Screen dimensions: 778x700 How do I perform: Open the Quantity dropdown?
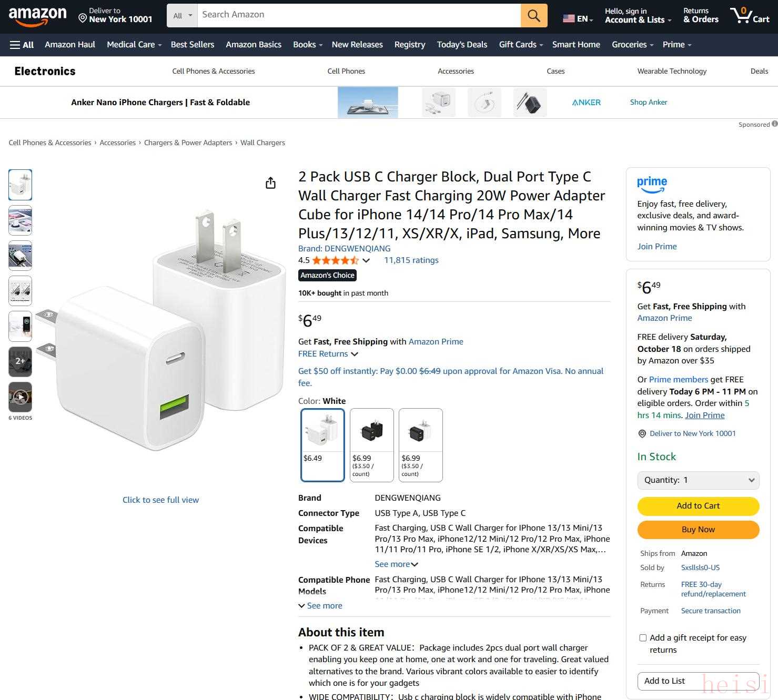(x=698, y=480)
